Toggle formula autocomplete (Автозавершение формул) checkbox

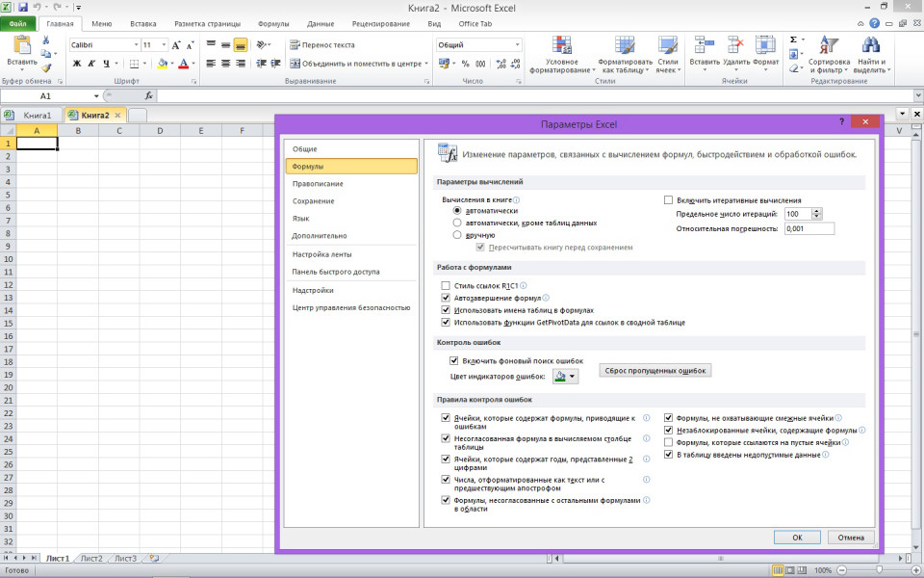446,298
